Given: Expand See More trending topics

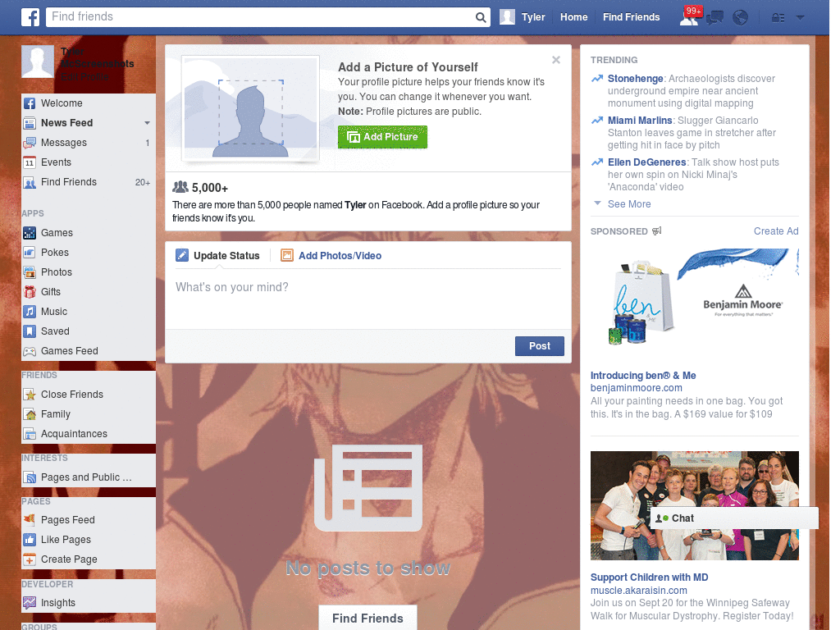Looking at the screenshot, I should coord(629,204).
